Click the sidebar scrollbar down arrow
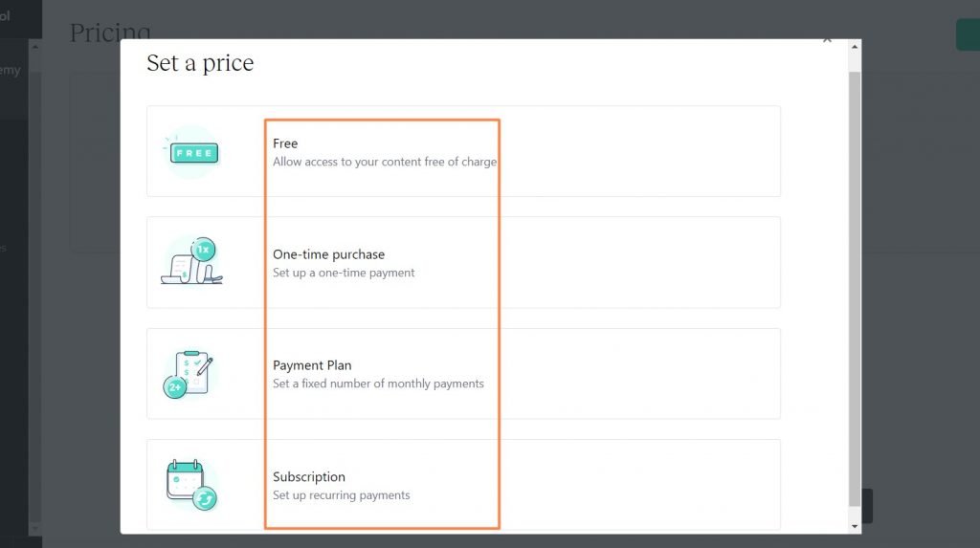Screen dimensions: 980x548 [x=35, y=527]
